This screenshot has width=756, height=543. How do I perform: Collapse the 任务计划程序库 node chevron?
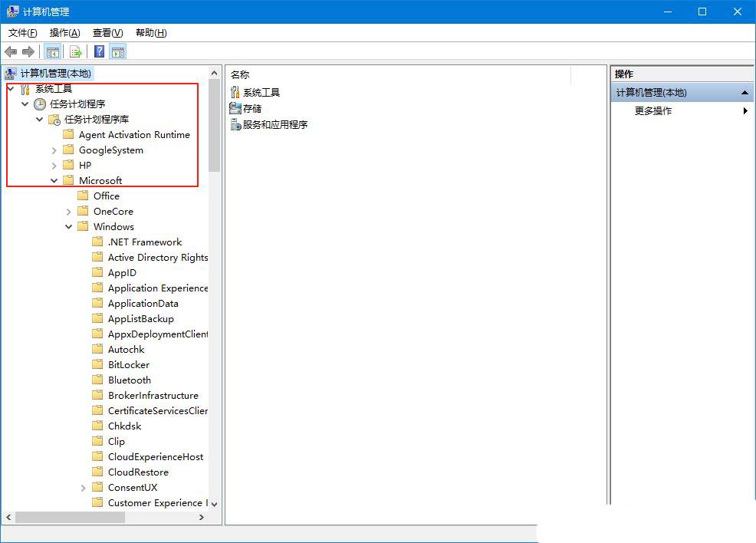point(40,120)
